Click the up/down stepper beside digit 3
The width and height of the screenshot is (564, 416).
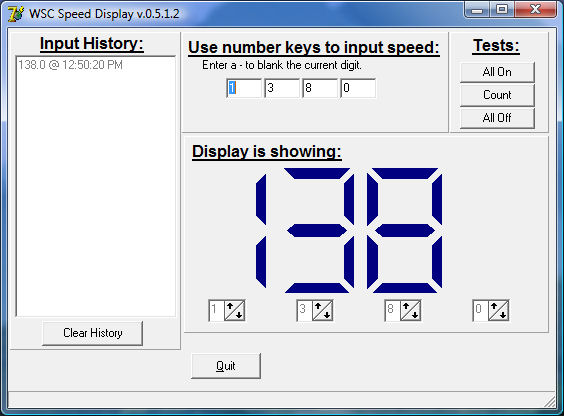[x=322, y=310]
